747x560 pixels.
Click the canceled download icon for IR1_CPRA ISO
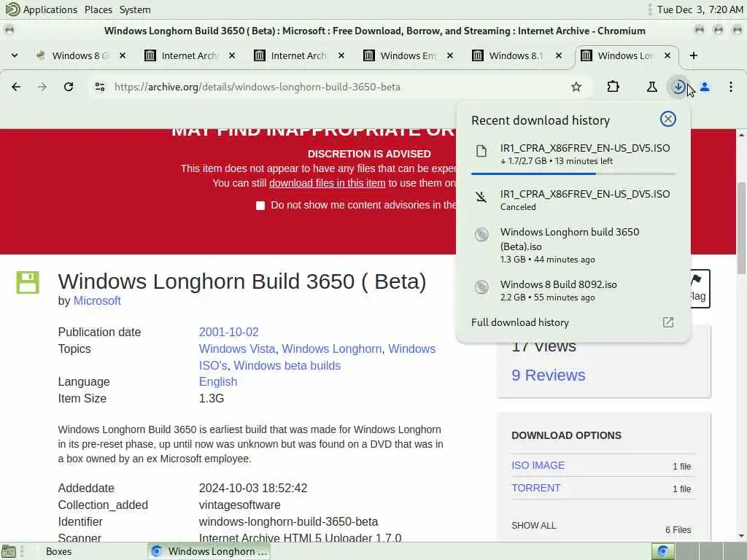[481, 197]
